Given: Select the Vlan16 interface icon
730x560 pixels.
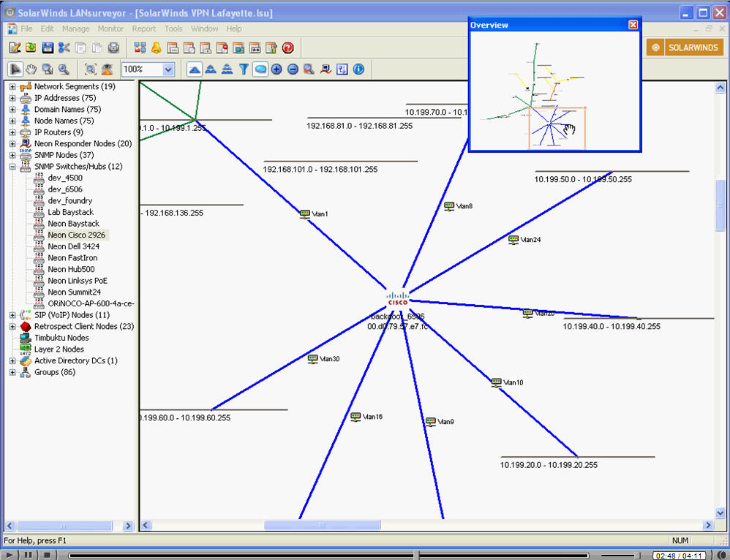Looking at the screenshot, I should (x=355, y=417).
